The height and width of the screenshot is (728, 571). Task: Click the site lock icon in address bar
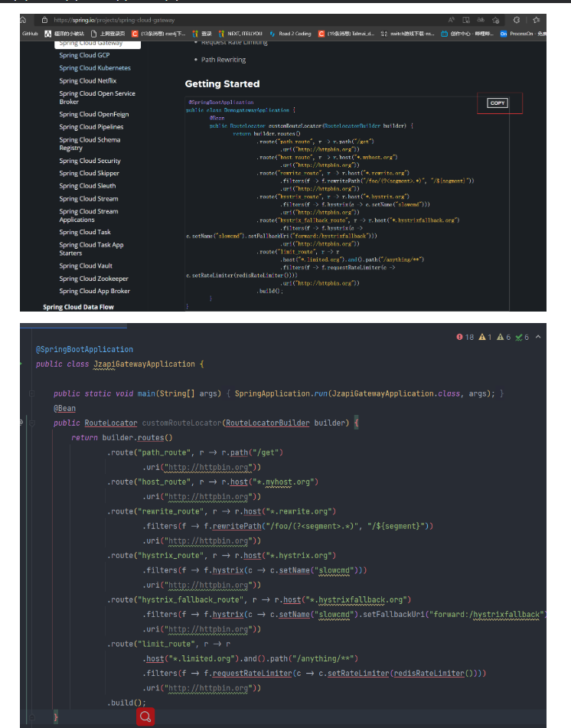point(44,20)
